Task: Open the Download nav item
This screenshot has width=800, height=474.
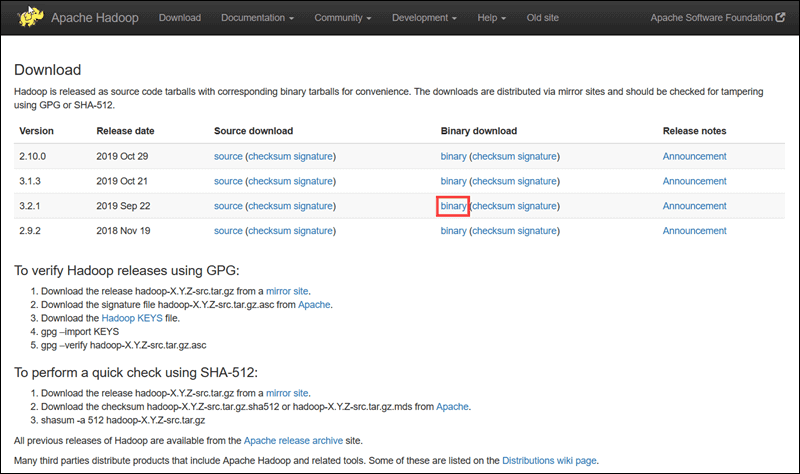Action: (180, 18)
